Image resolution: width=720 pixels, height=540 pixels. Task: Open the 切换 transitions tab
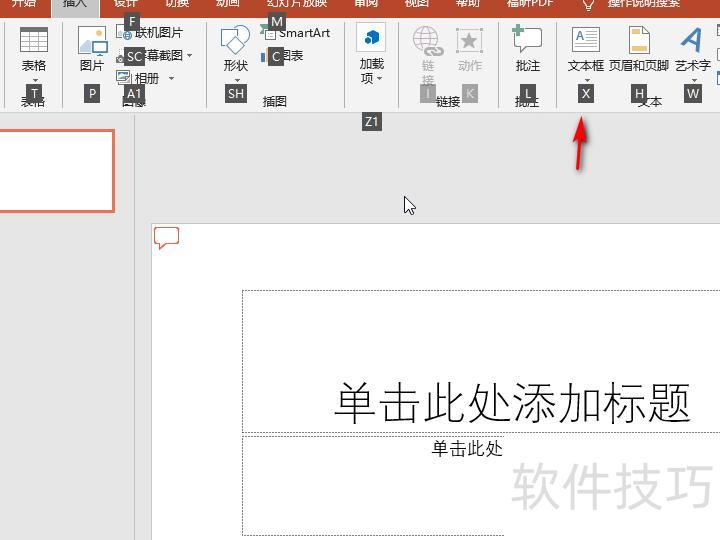pyautogui.click(x=177, y=4)
